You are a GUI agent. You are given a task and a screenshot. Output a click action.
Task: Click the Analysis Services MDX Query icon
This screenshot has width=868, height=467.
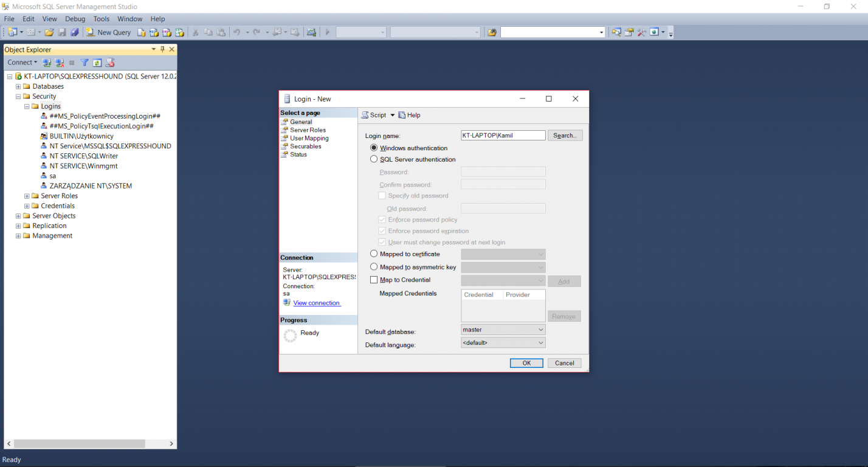[x=154, y=32]
